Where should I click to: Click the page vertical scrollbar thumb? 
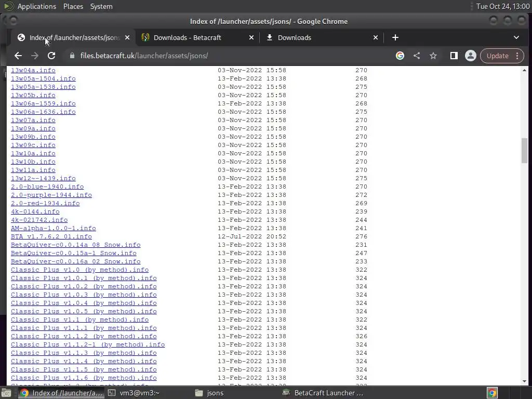[525, 151]
